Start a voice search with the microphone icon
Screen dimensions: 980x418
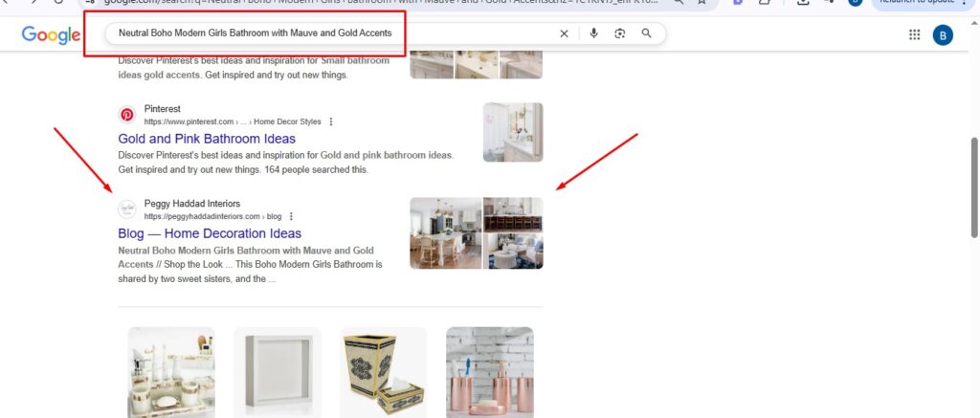pos(593,33)
